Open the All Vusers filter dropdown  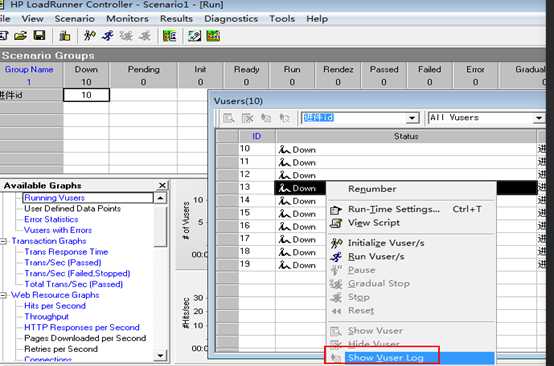[x=539, y=118]
